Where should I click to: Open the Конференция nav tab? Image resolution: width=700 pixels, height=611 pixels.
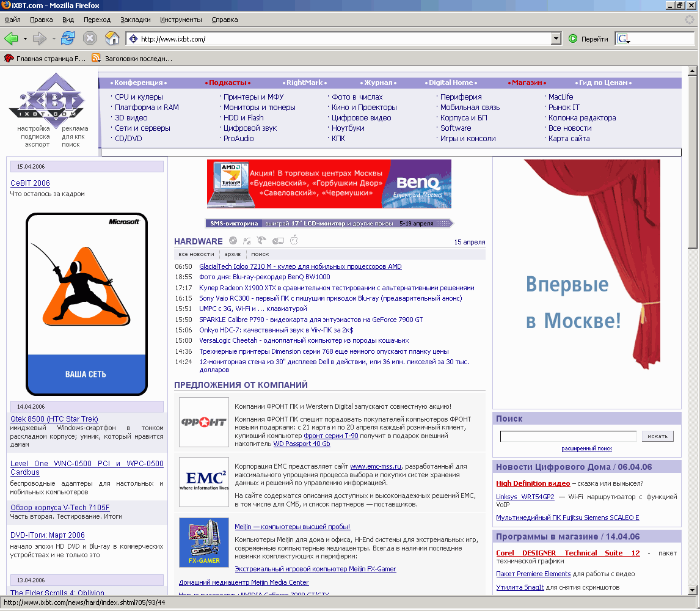(x=139, y=82)
